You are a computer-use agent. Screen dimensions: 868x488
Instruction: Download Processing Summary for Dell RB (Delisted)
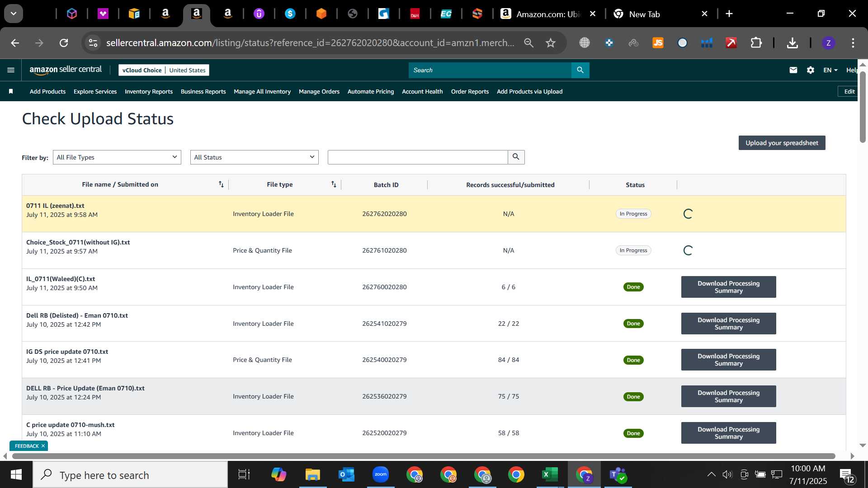coord(728,324)
